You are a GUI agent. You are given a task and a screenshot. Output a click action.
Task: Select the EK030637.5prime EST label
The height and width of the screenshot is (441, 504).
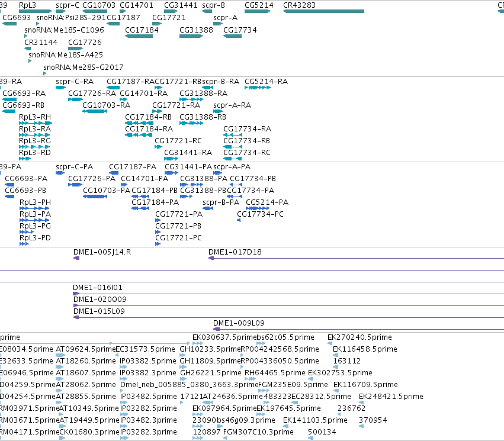tap(224, 337)
